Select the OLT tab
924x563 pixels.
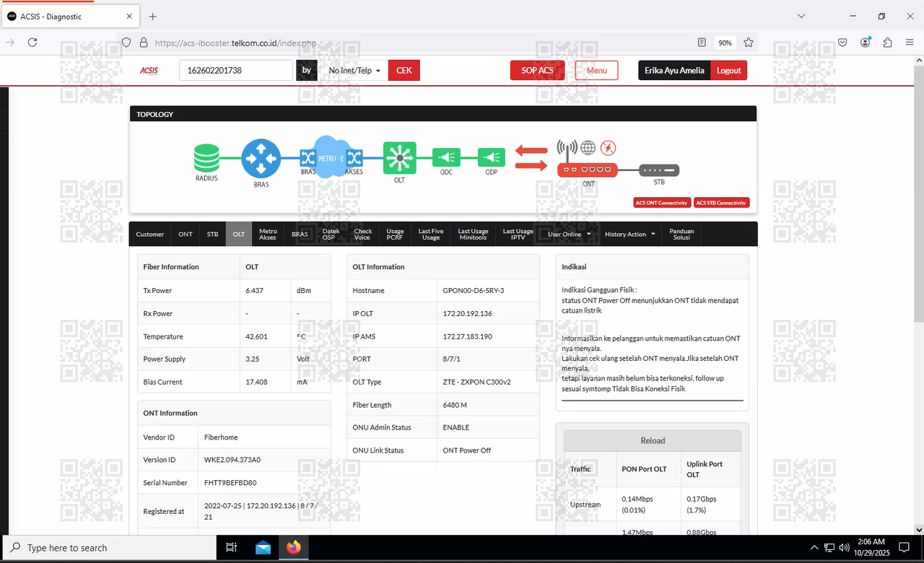coord(239,234)
